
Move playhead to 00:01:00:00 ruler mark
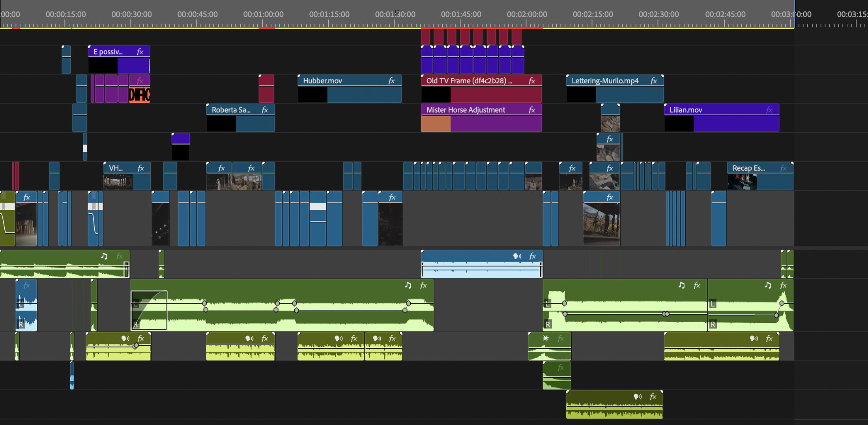[264, 15]
